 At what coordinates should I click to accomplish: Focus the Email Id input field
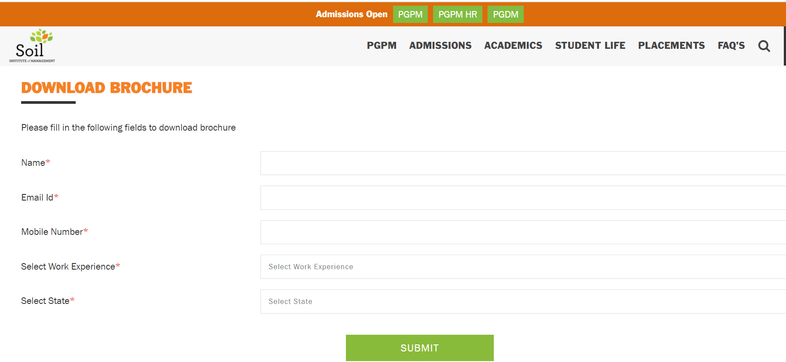523,198
